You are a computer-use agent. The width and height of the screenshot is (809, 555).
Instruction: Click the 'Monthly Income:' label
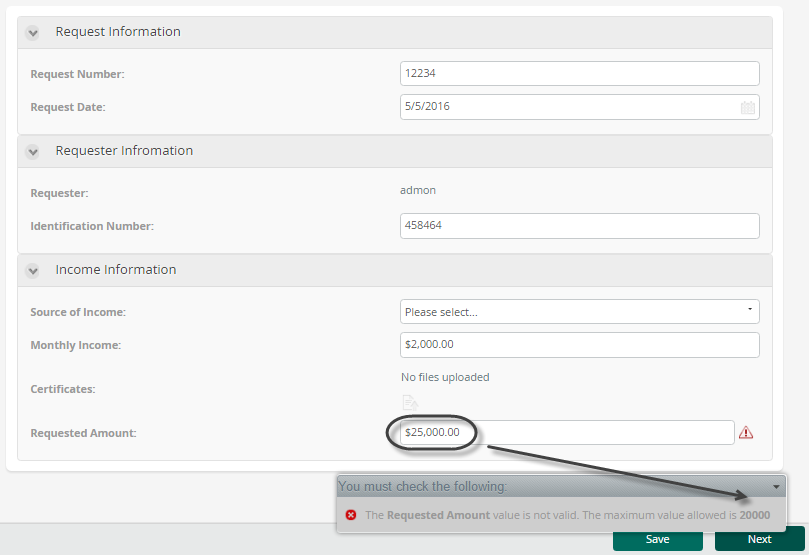(x=76, y=345)
